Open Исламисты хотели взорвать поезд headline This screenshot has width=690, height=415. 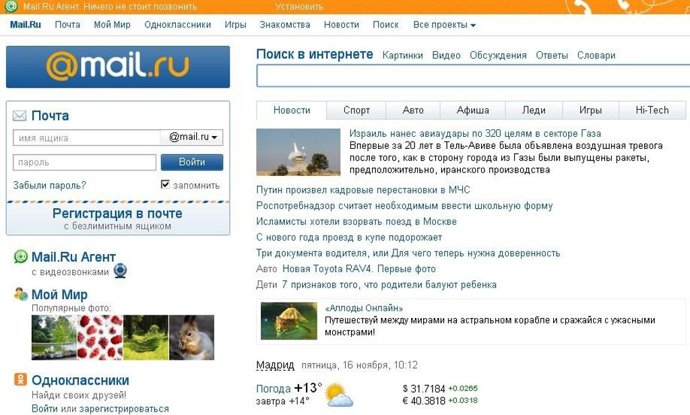click(x=356, y=222)
